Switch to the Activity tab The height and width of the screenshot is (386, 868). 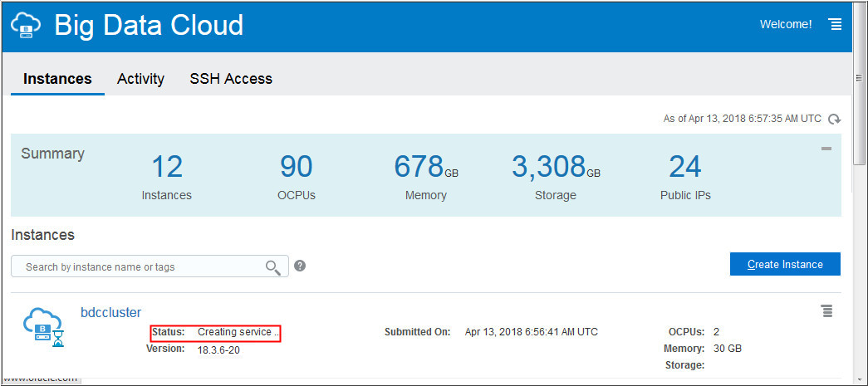click(x=140, y=79)
